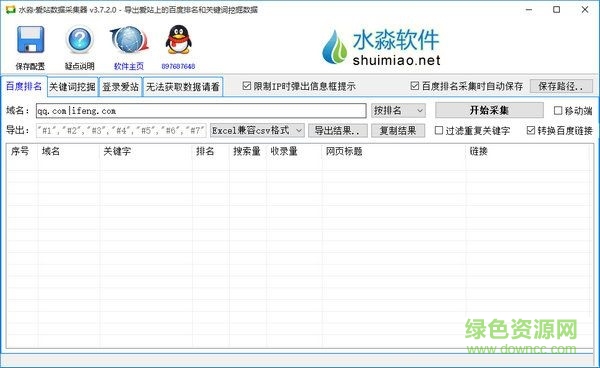The height and width of the screenshot is (368, 600).
Task: Switch to the 百度排名 tab
Action: [24, 86]
